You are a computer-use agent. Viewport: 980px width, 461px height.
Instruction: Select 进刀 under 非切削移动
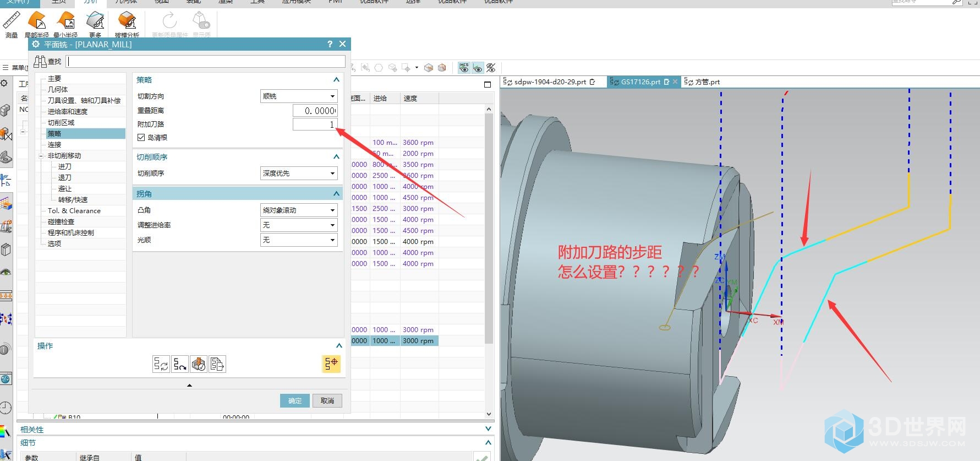coord(65,166)
